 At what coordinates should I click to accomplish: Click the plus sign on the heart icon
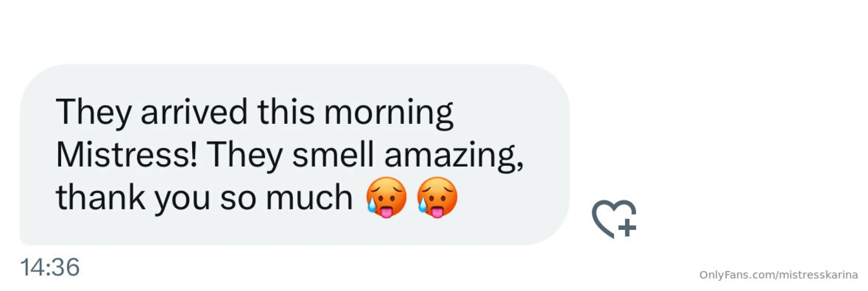(x=627, y=228)
